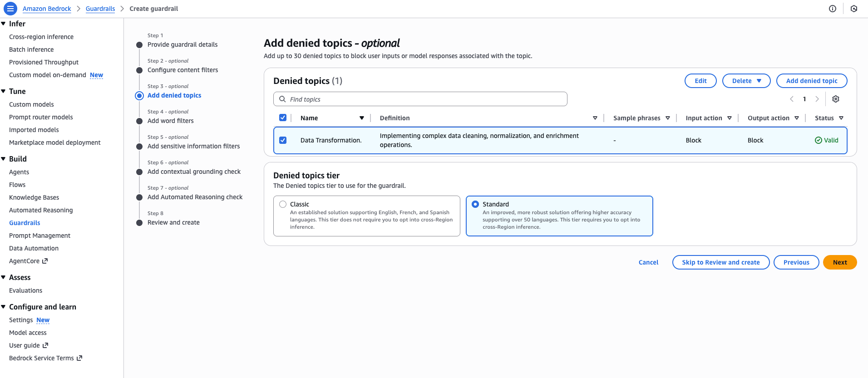Sort table by Name column arrow
This screenshot has height=378, width=868.
point(361,118)
